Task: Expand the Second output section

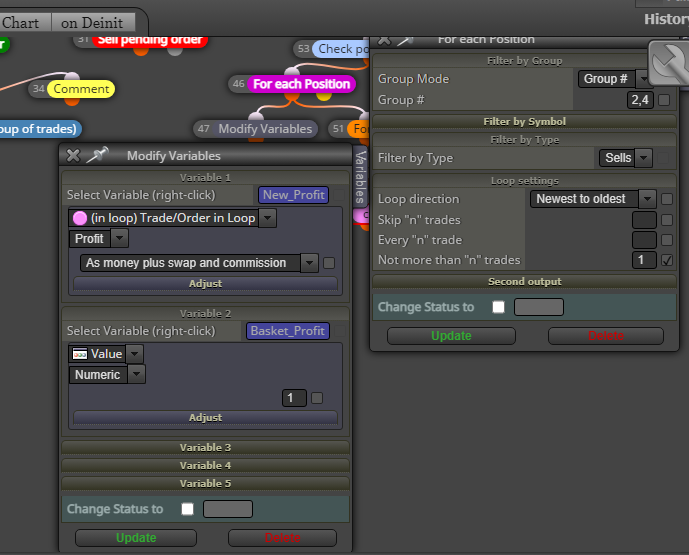Action: pyautogui.click(x=524, y=281)
